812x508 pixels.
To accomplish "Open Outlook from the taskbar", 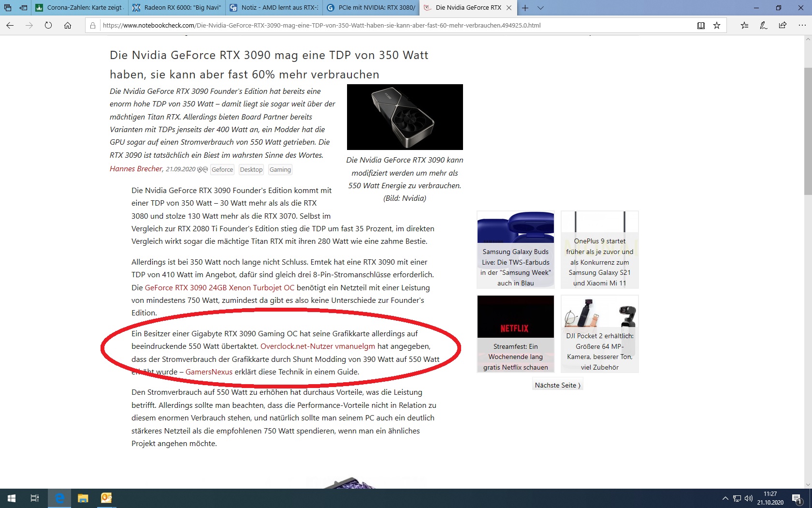I will (x=106, y=498).
